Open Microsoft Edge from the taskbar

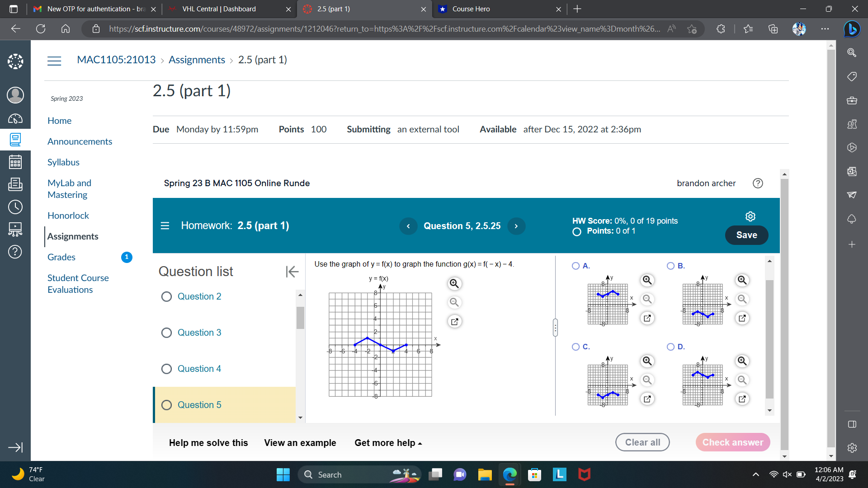click(x=509, y=474)
